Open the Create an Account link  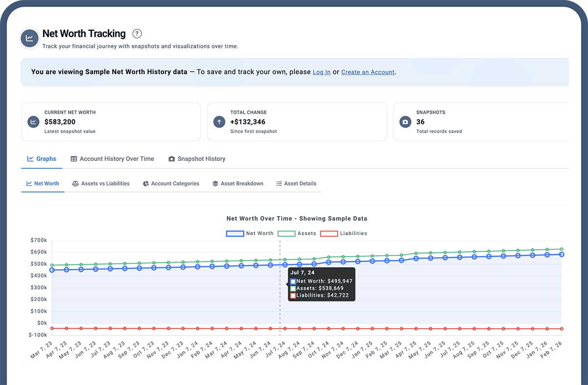pyautogui.click(x=367, y=72)
